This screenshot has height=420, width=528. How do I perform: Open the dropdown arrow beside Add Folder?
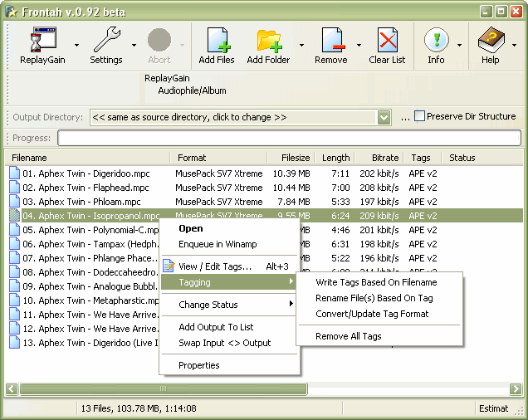pyautogui.click(x=301, y=46)
